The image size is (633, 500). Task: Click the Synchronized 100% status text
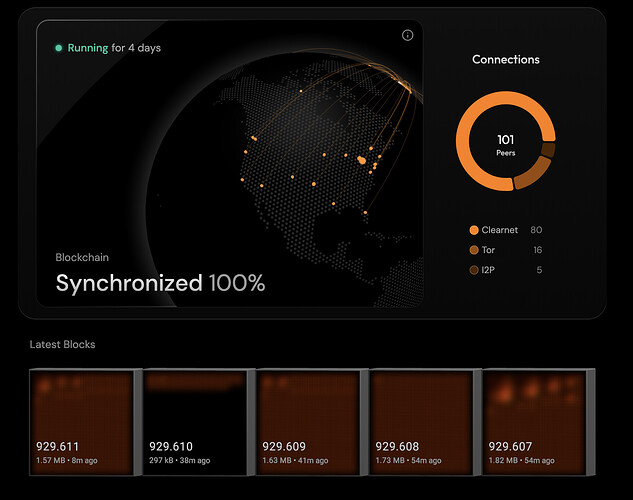(160, 283)
